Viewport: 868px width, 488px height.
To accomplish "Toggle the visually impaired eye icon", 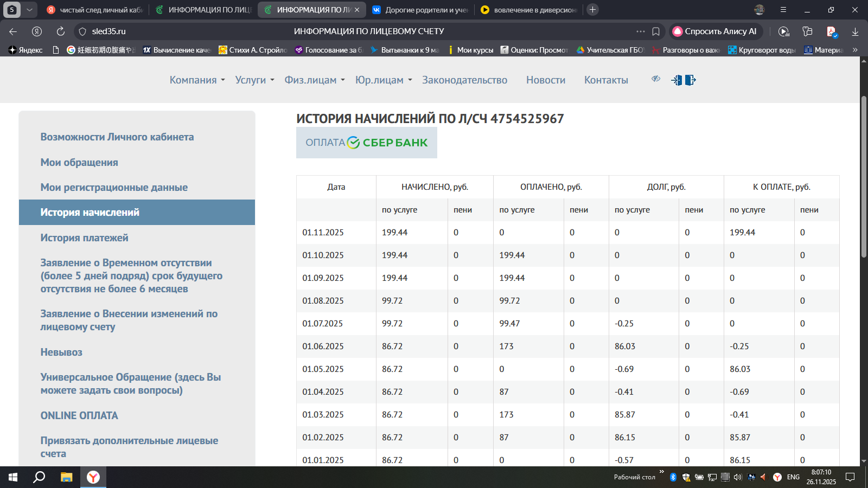I will tap(656, 79).
